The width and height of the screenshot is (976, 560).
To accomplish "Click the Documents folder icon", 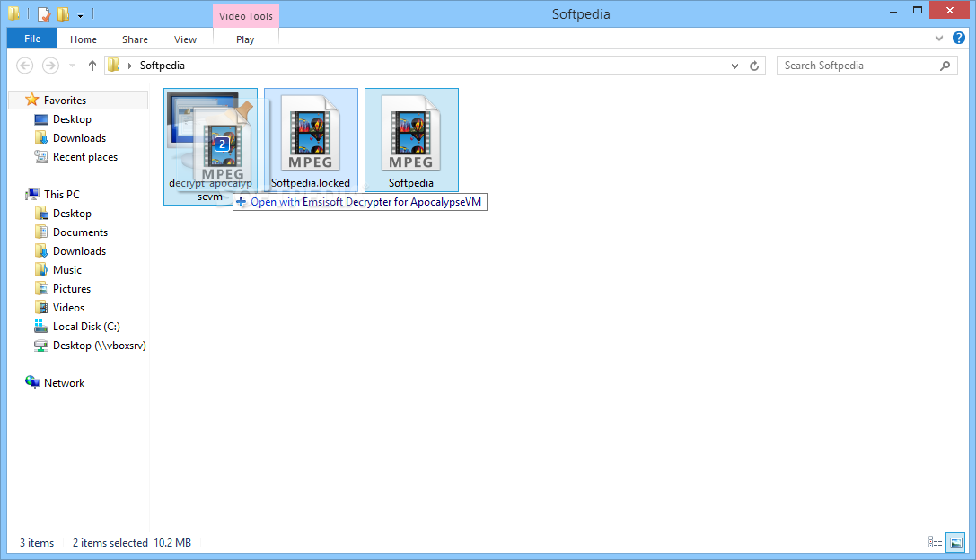I will tap(41, 232).
